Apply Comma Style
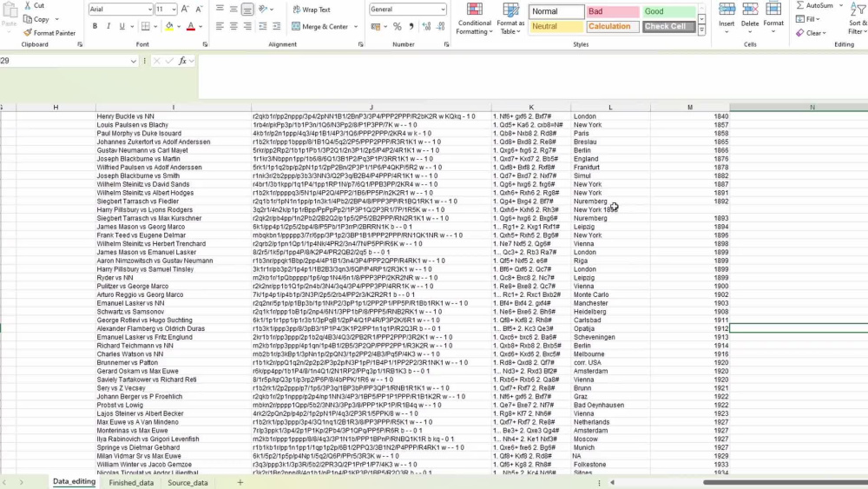The width and height of the screenshot is (868, 489). pyautogui.click(x=411, y=27)
